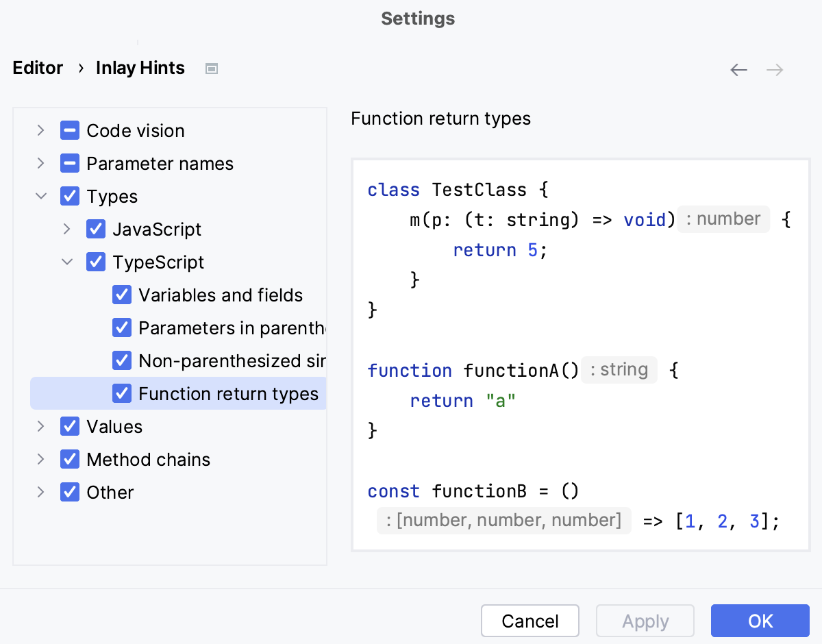
Task: Uncheck the Variables and fields checkbox
Action: 122,295
